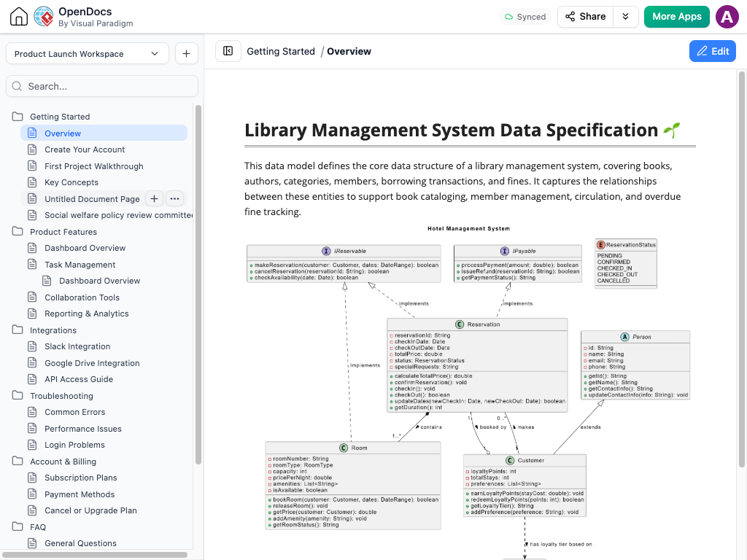Open the API Access Guide page
747x560 pixels.
(x=79, y=379)
